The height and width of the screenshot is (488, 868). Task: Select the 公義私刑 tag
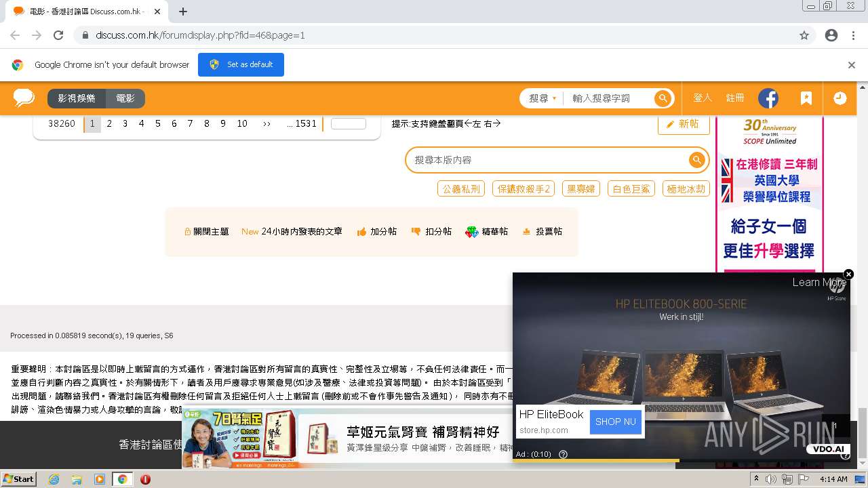click(x=461, y=189)
